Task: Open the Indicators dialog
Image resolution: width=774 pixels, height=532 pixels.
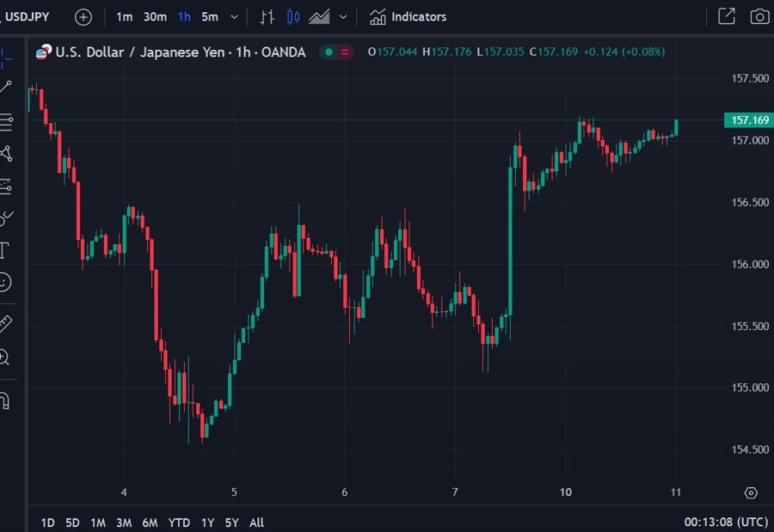Action: [408, 16]
